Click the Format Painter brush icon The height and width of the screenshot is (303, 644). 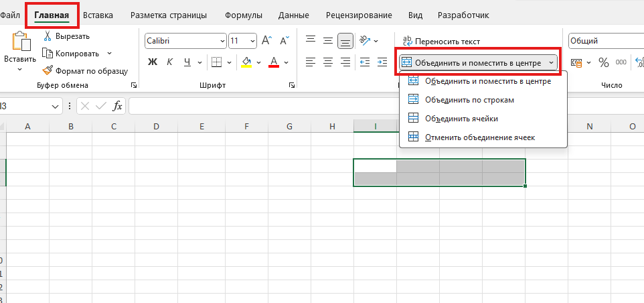pyautogui.click(x=48, y=70)
